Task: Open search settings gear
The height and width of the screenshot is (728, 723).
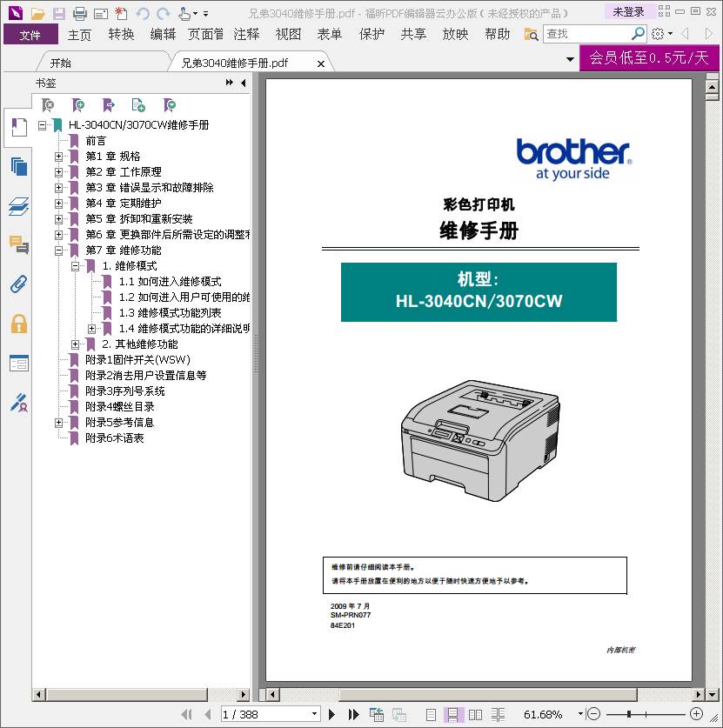Action: pyautogui.click(x=658, y=33)
